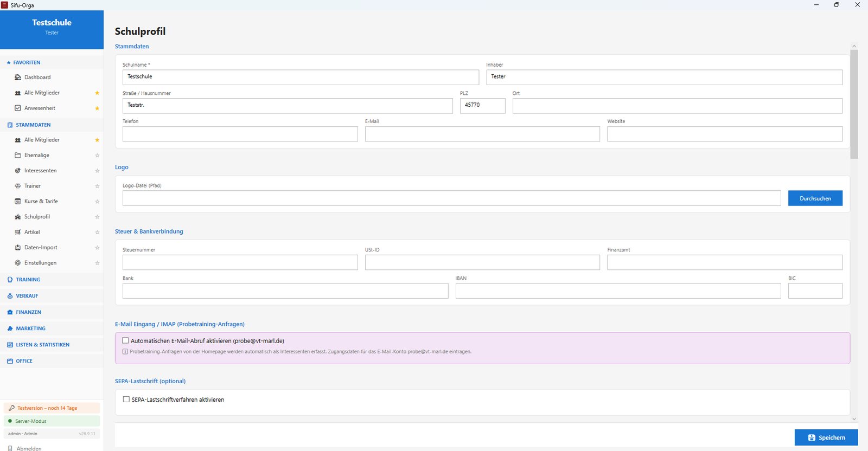Click the Abmelden logout icon
Image resolution: width=868 pixels, height=451 pixels.
(x=10, y=448)
